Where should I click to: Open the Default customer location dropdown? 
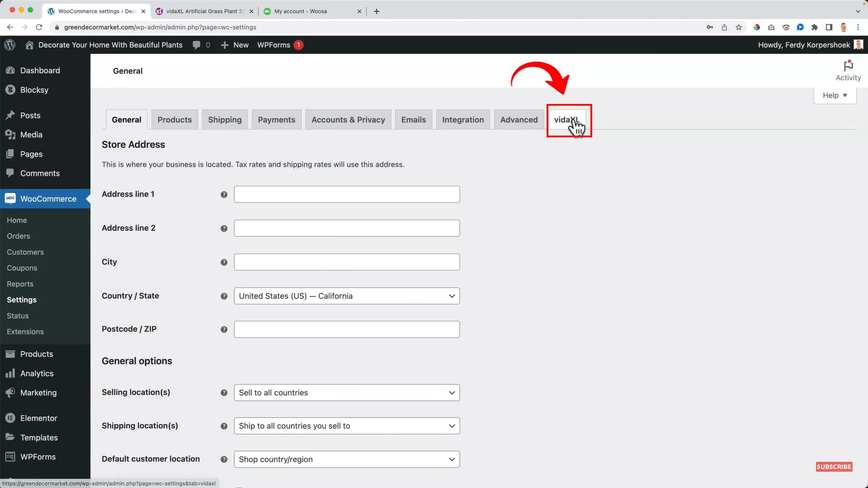click(x=346, y=459)
